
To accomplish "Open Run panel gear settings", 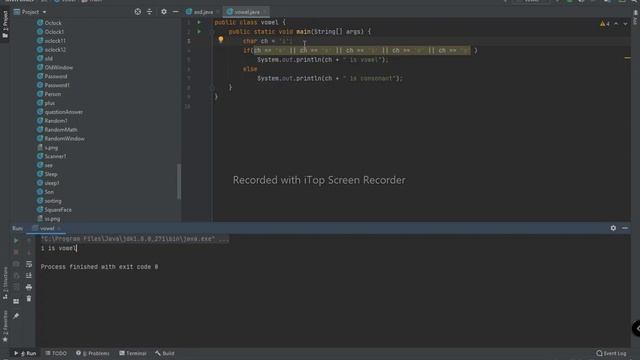I will click(x=613, y=228).
